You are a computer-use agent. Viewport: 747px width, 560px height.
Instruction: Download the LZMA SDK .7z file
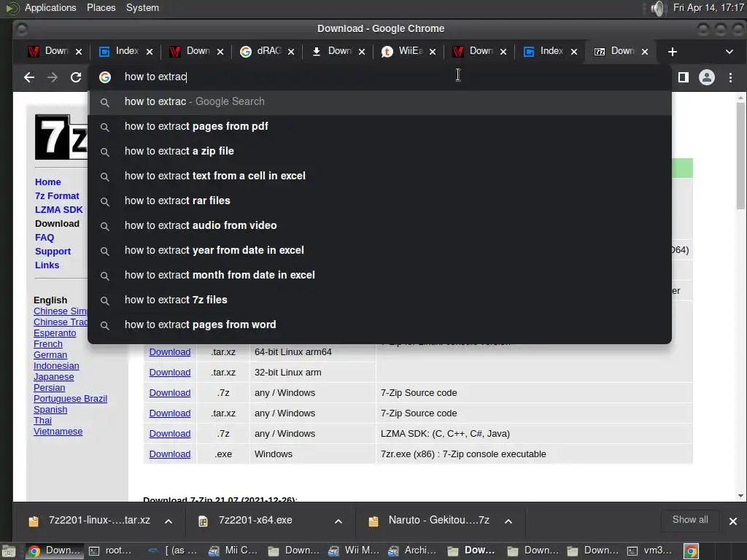click(x=169, y=433)
